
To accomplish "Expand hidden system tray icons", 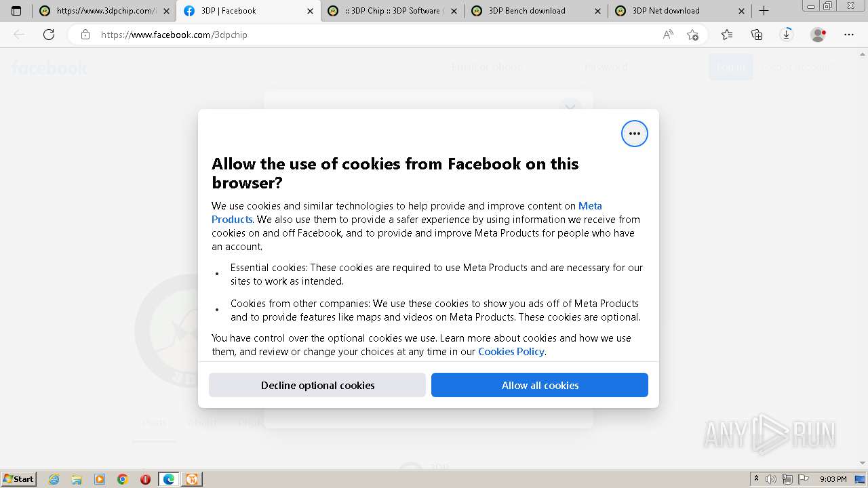I will click(x=756, y=479).
